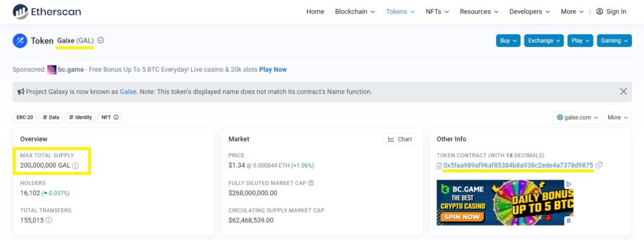Click the help icon beside Fully Diluted Market Cap
644x240 pixels.
click(x=311, y=183)
